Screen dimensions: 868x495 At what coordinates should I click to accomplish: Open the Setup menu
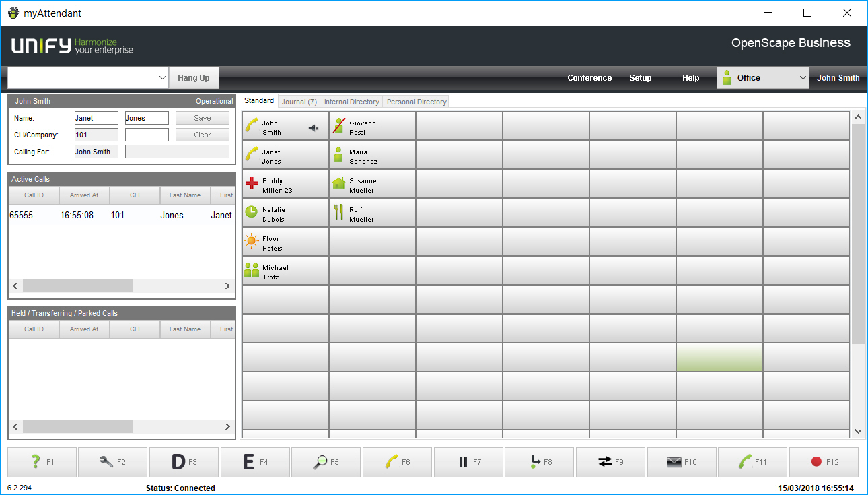pyautogui.click(x=641, y=78)
